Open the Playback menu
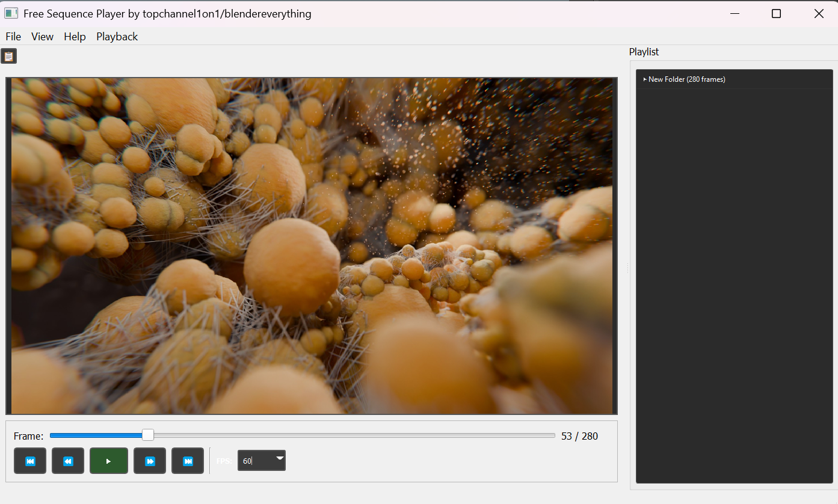The width and height of the screenshot is (838, 504). coord(117,36)
